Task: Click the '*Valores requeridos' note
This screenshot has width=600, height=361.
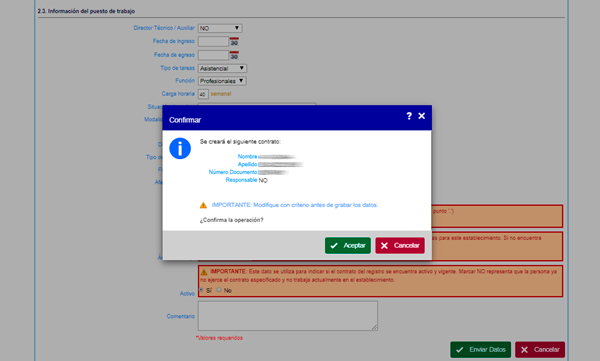Action: [219, 338]
